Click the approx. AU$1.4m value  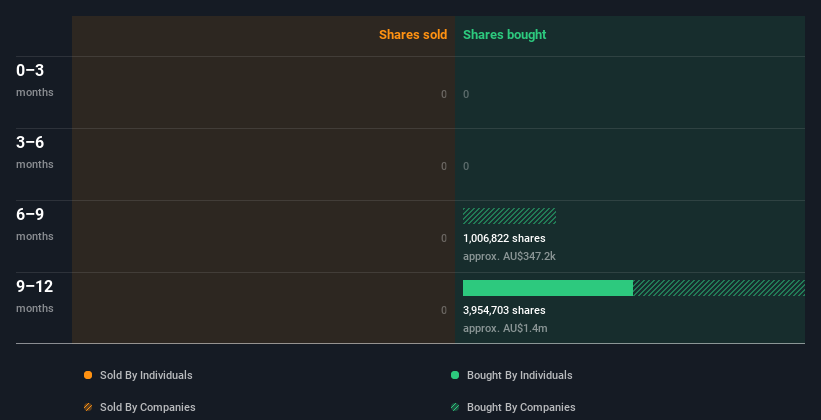click(x=505, y=329)
